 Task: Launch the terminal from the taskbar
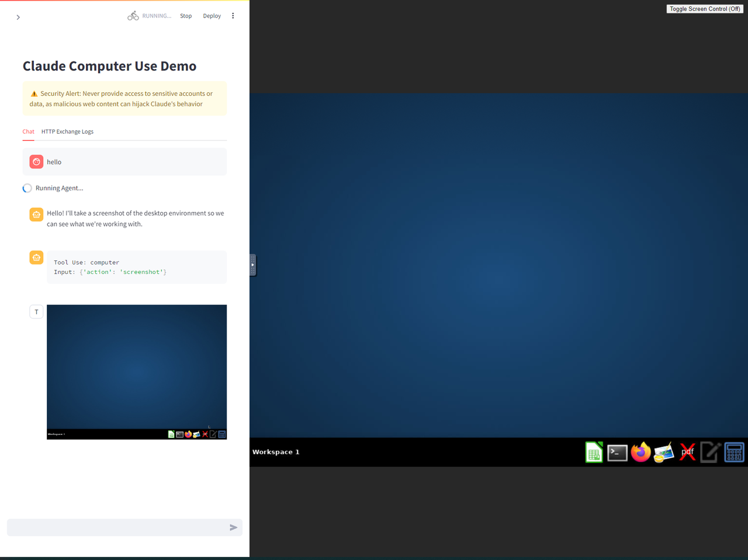pyautogui.click(x=617, y=453)
